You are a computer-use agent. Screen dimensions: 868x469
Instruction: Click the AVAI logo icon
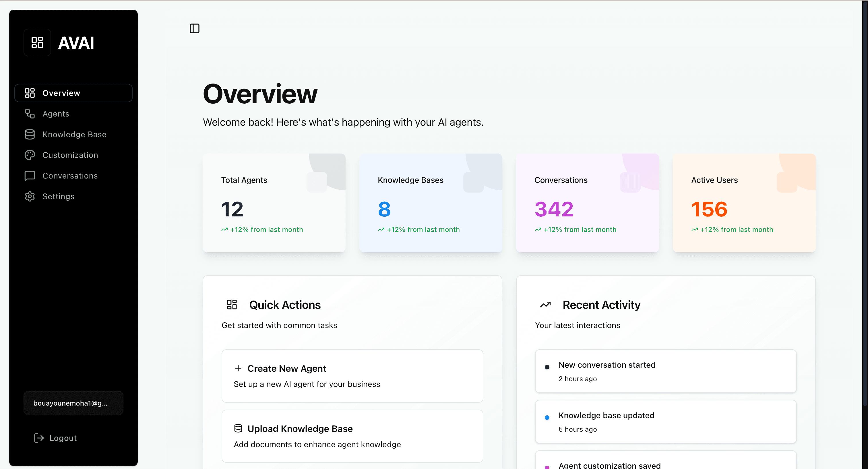(x=37, y=42)
